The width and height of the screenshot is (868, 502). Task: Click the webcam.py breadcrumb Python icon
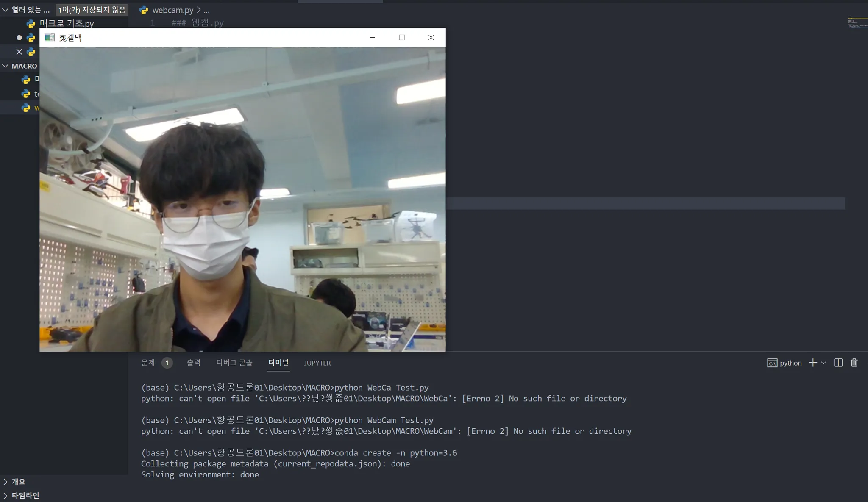(144, 10)
